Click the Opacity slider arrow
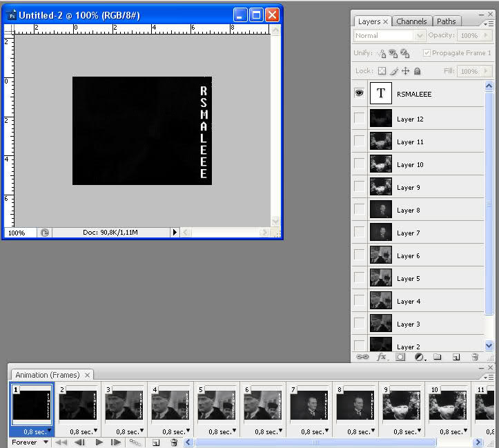Image resolution: width=499 pixels, height=448 pixels. (x=485, y=35)
